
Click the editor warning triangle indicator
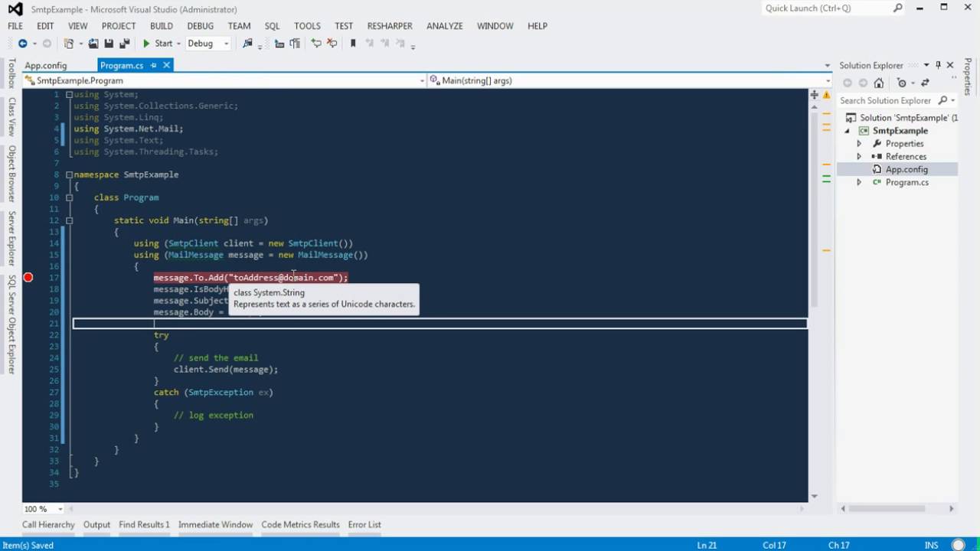point(827,95)
